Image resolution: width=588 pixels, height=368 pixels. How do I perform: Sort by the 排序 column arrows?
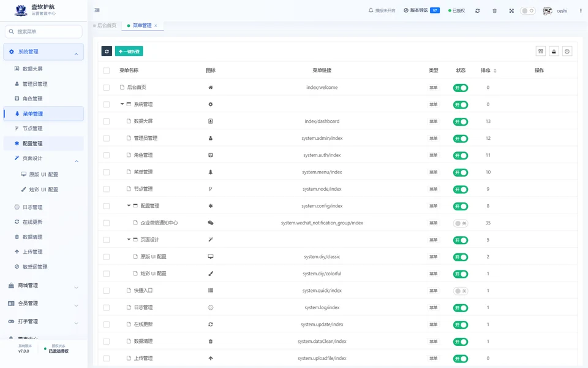(495, 71)
